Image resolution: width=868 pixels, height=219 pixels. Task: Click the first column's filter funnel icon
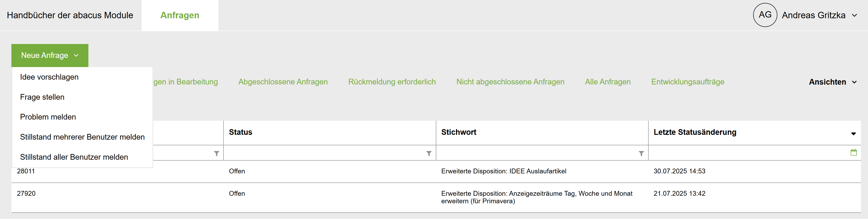coord(217,154)
